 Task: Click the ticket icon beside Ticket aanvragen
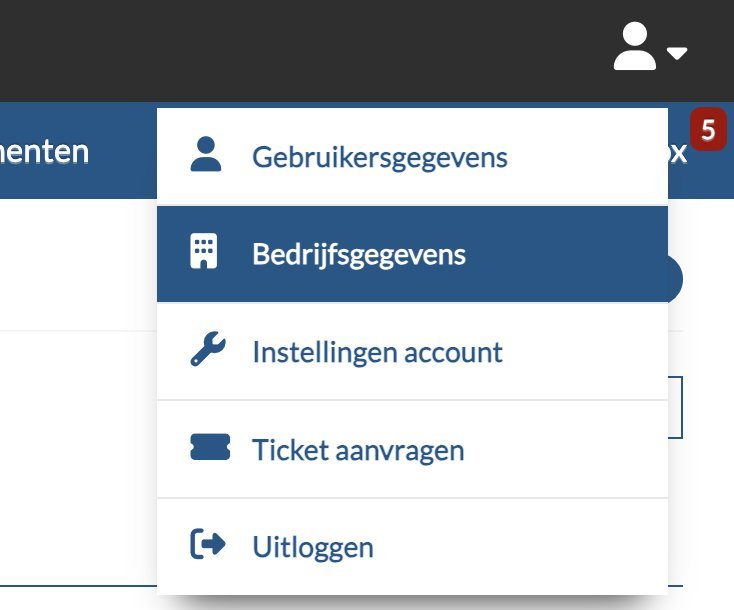pyautogui.click(x=210, y=447)
